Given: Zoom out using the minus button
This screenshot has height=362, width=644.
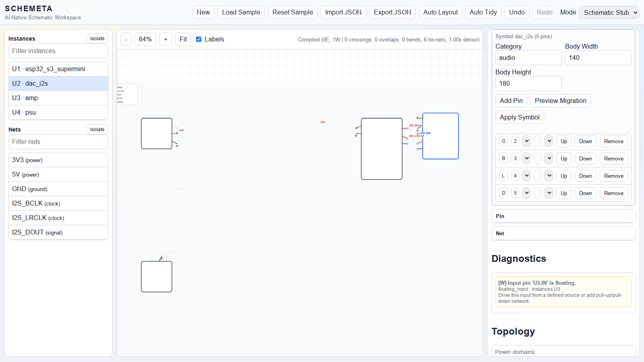Looking at the screenshot, I should pyautogui.click(x=126, y=39).
